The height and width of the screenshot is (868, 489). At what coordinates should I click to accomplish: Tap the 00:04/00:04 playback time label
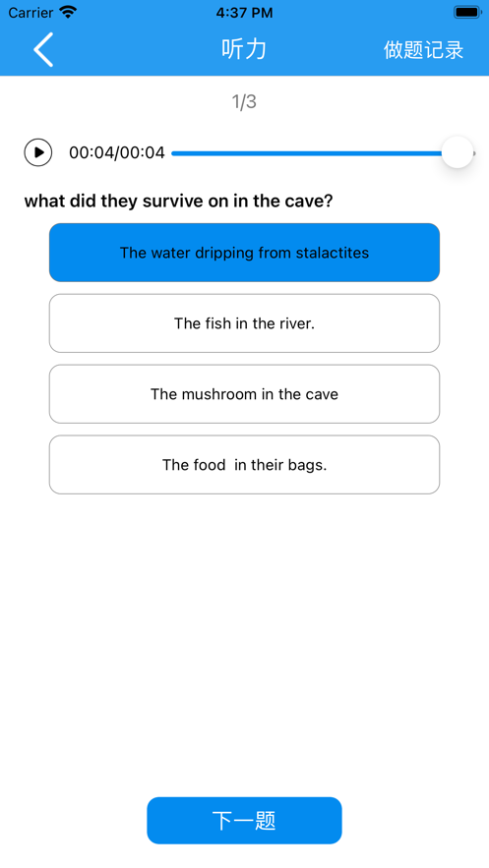(117, 152)
